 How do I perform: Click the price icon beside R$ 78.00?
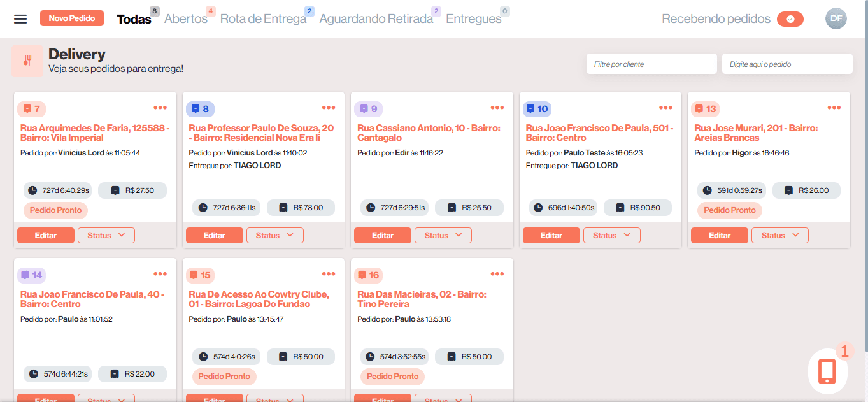[x=283, y=208]
